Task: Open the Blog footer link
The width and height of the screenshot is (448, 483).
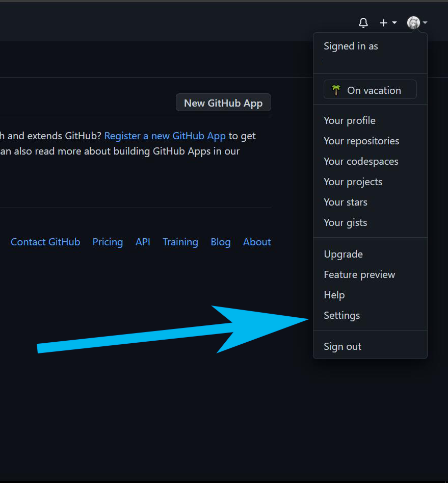Action: (x=221, y=242)
